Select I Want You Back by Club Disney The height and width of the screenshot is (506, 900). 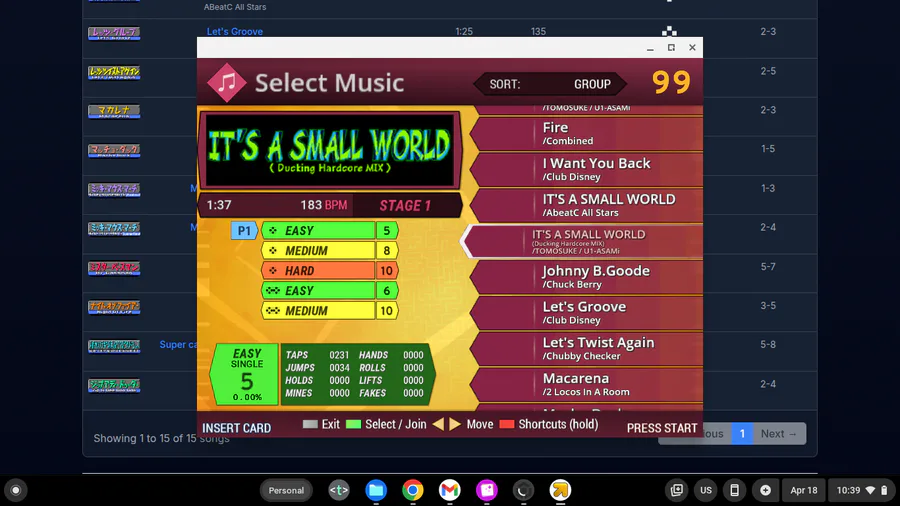pyautogui.click(x=587, y=170)
